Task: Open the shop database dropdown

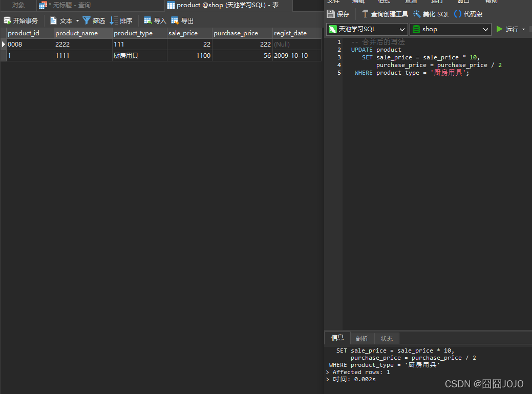Action: coord(451,29)
